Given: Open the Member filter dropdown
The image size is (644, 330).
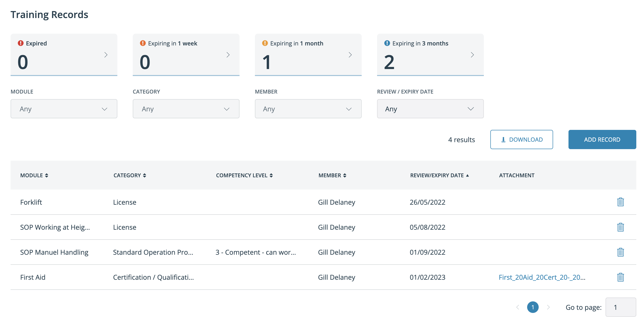Looking at the screenshot, I should (308, 109).
